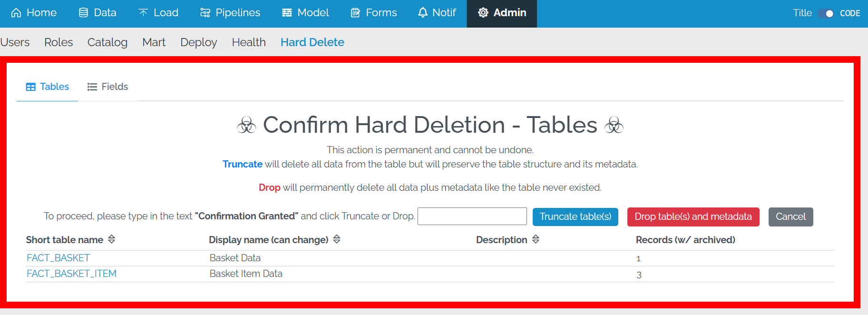Open Admin using the gear icon
Image resolution: width=868 pixels, height=315 pixels.
[x=482, y=13]
